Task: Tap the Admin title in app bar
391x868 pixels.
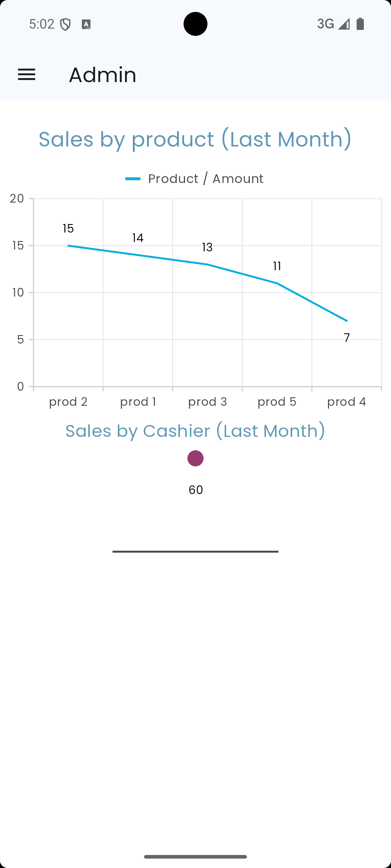Action: pos(102,75)
